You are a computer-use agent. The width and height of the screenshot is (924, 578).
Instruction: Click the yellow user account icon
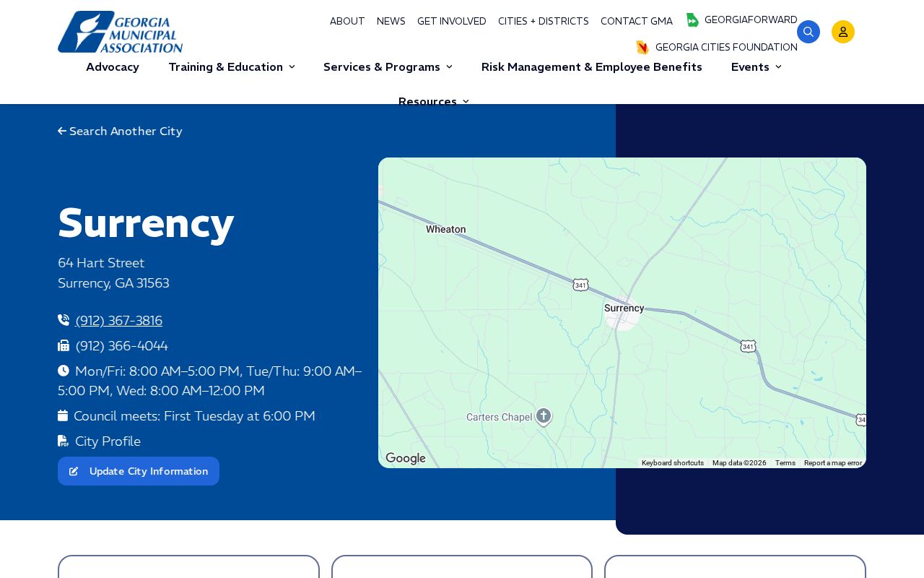click(x=843, y=32)
